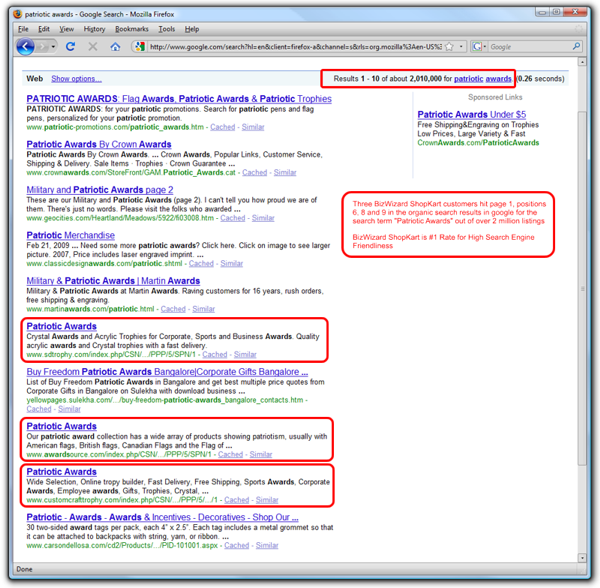Image resolution: width=600 pixels, height=588 pixels.
Task: Open the Bookmarks menu
Action: [x=132, y=29]
